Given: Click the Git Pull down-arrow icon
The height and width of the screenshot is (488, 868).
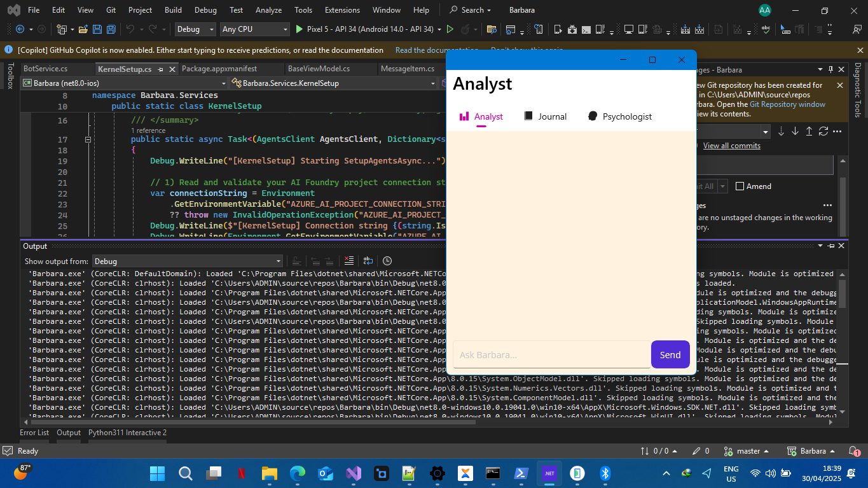Looking at the screenshot, I should point(795,131).
